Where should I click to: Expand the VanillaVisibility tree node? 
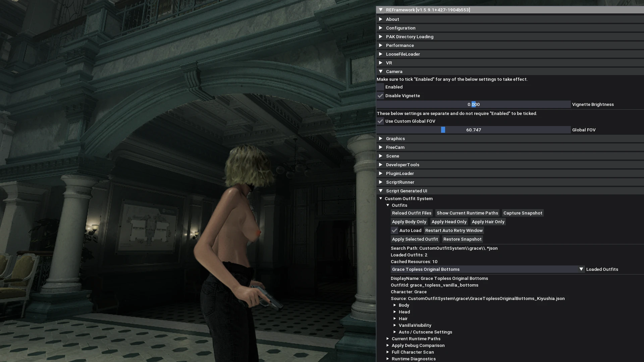click(x=395, y=325)
